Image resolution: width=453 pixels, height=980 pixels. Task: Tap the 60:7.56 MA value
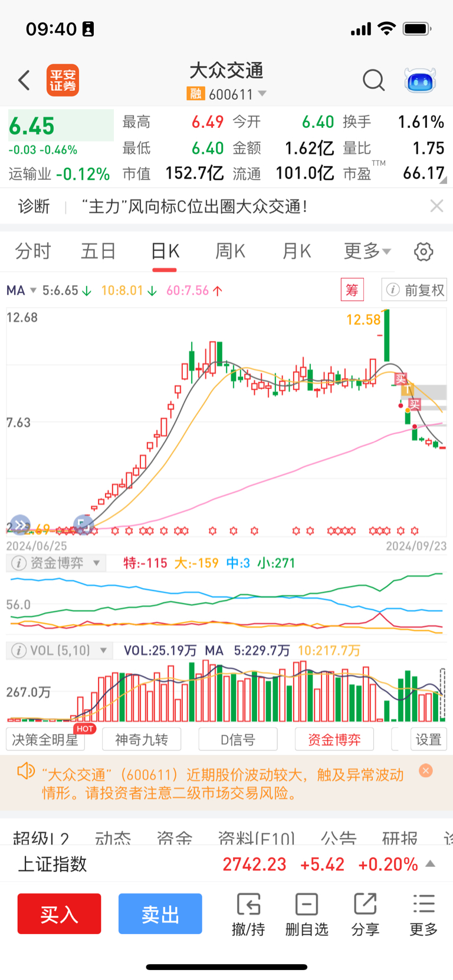tap(188, 291)
